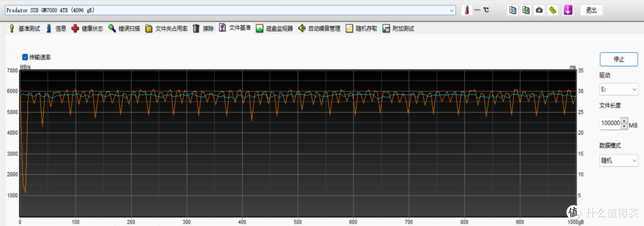Viewport: 644px width, 226px height.
Task: Click the '35' right axis value
Action: click(581, 71)
